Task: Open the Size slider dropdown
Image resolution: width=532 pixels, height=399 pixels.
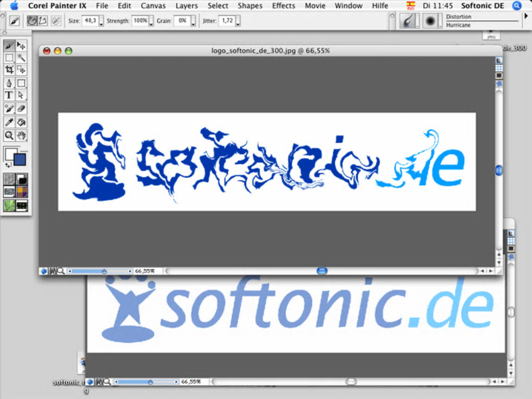Action: pyautogui.click(x=102, y=21)
